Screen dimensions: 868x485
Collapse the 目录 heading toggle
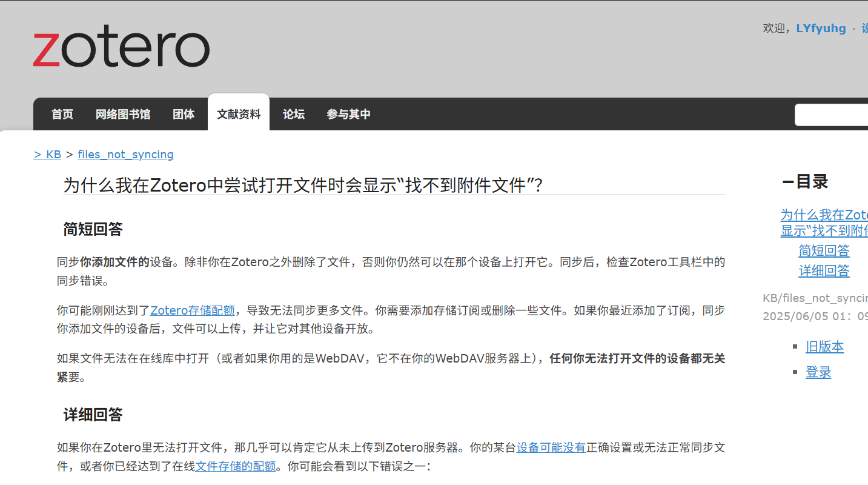[x=805, y=181]
